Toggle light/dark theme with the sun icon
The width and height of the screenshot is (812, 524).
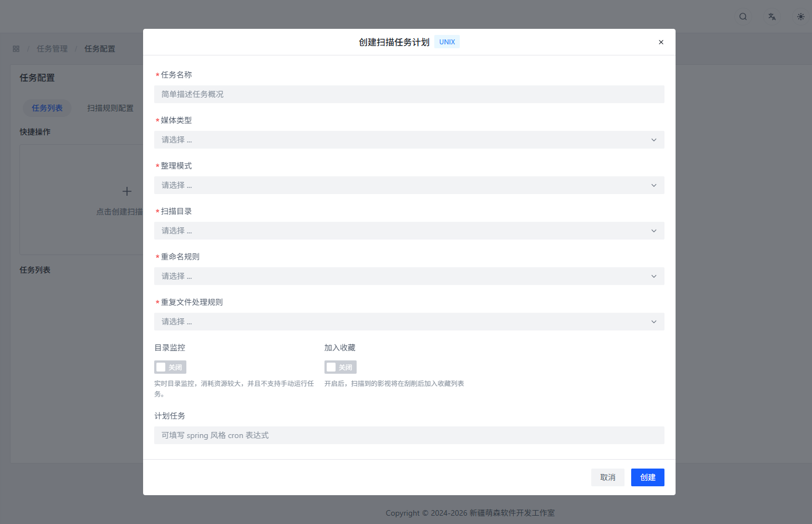800,16
